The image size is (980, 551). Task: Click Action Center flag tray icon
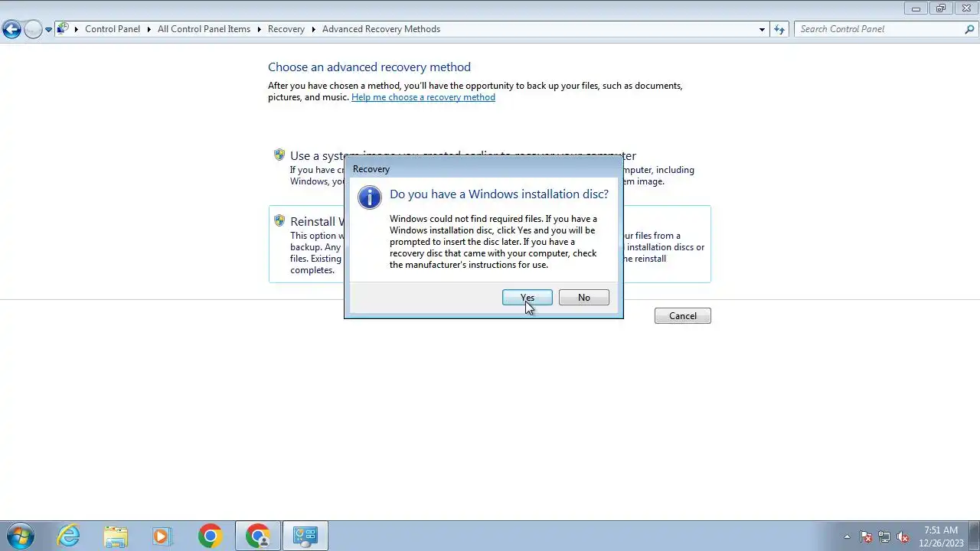866,536
